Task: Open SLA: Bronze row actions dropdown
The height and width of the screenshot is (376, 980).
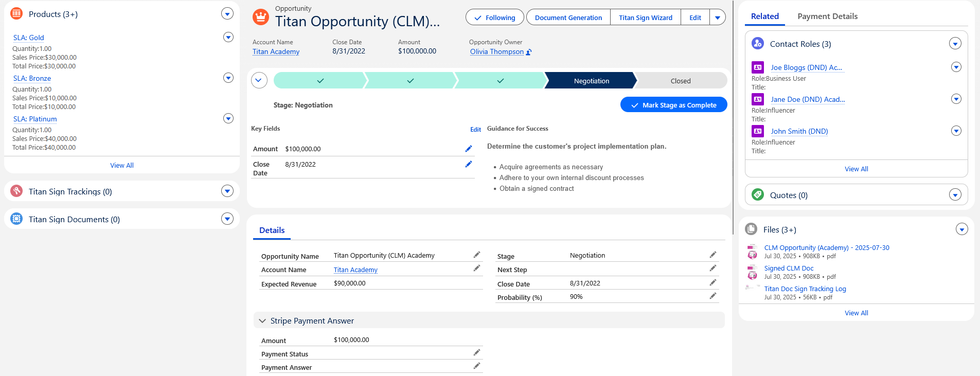Action: pyautogui.click(x=228, y=78)
